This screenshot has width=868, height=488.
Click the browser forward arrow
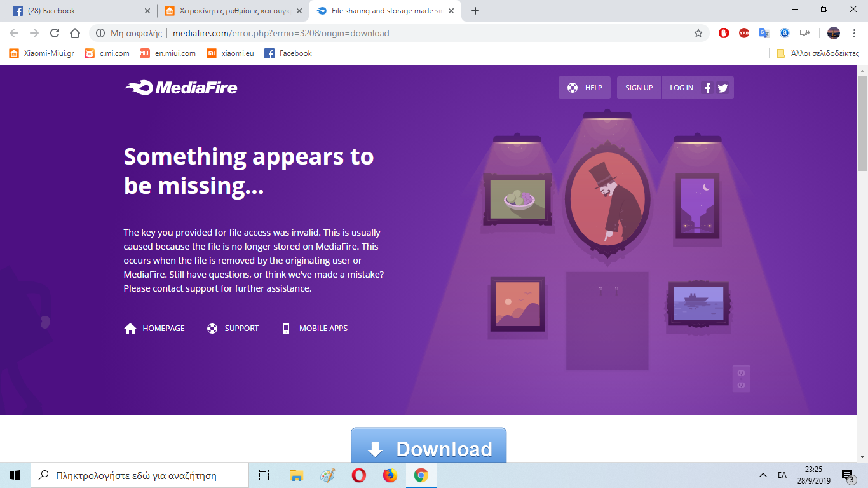[34, 33]
